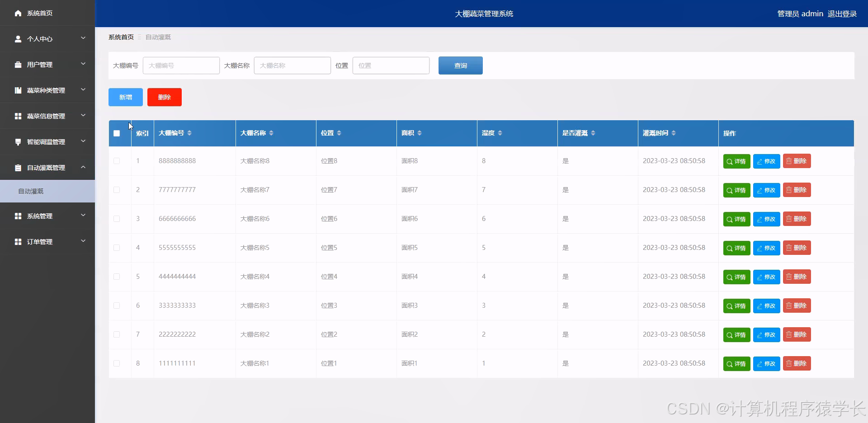
Task: Check the box for row 6666666666
Action: tap(117, 219)
